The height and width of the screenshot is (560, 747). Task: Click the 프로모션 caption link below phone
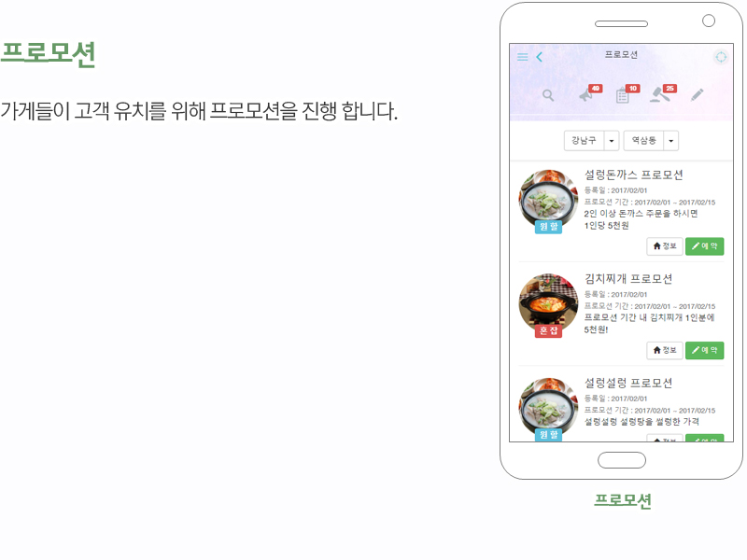pos(622,500)
